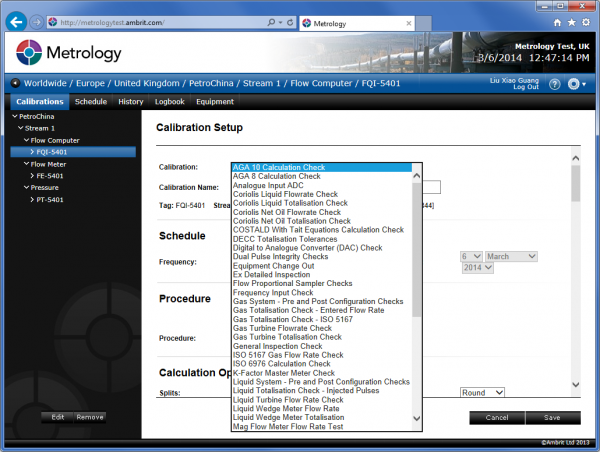
Task: Select Analogue Input ADC option
Action: pos(322,185)
